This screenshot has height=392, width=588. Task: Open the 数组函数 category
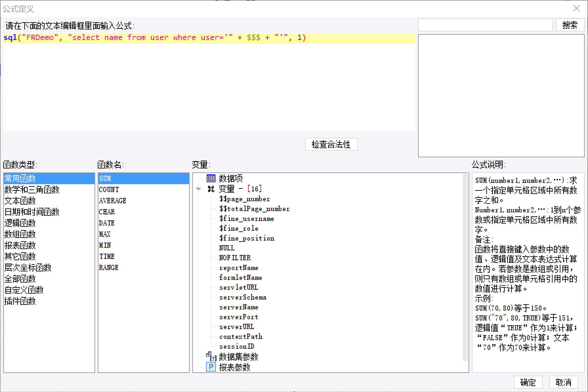pos(49,234)
